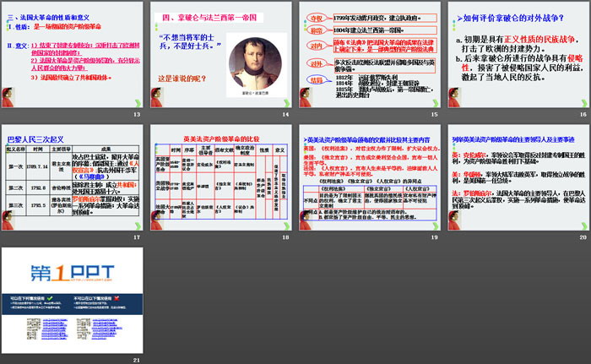Select slide 16 thumbnail evaluating Napoleon's foreign wars
This screenshot has height=364, width=591.
pyautogui.click(x=518, y=55)
